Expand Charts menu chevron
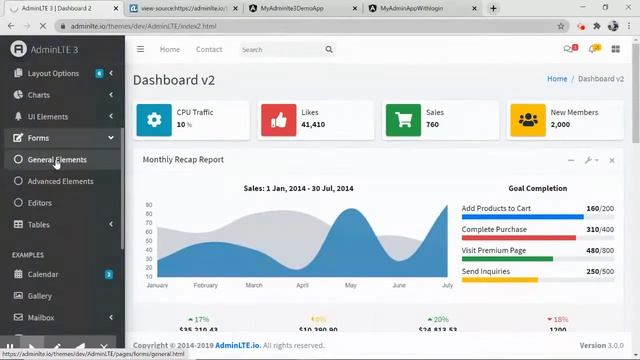The image size is (640, 360). point(111,95)
